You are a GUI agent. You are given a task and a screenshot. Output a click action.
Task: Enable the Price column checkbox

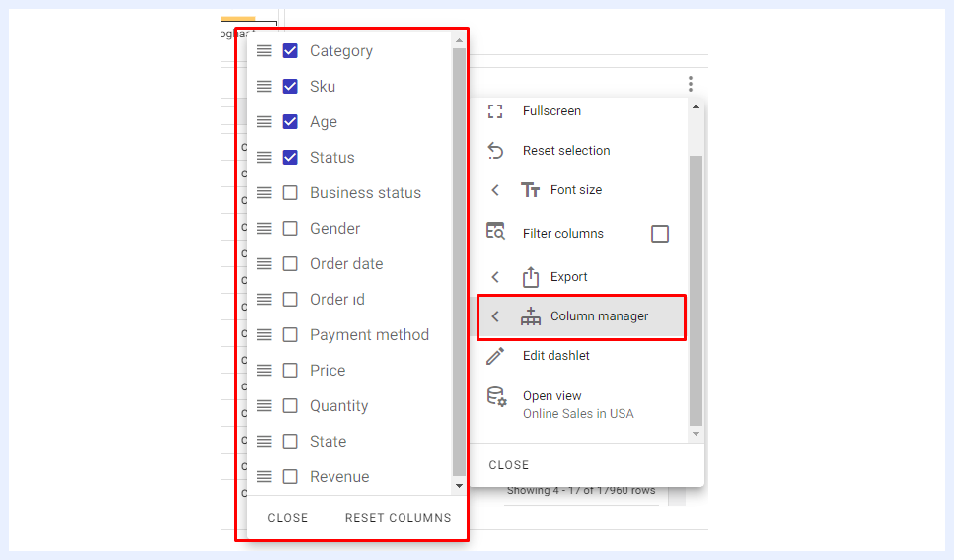[290, 371]
